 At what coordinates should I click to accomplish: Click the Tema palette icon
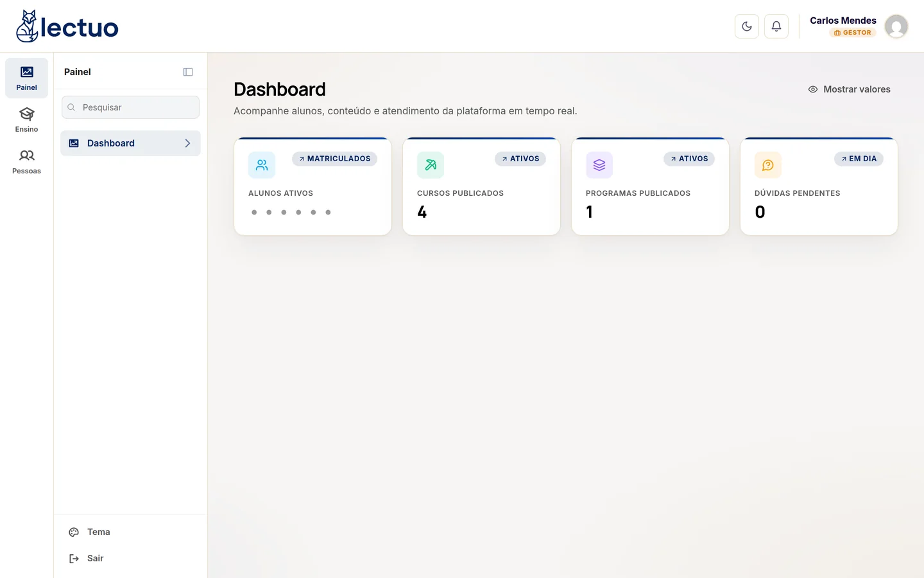point(74,532)
